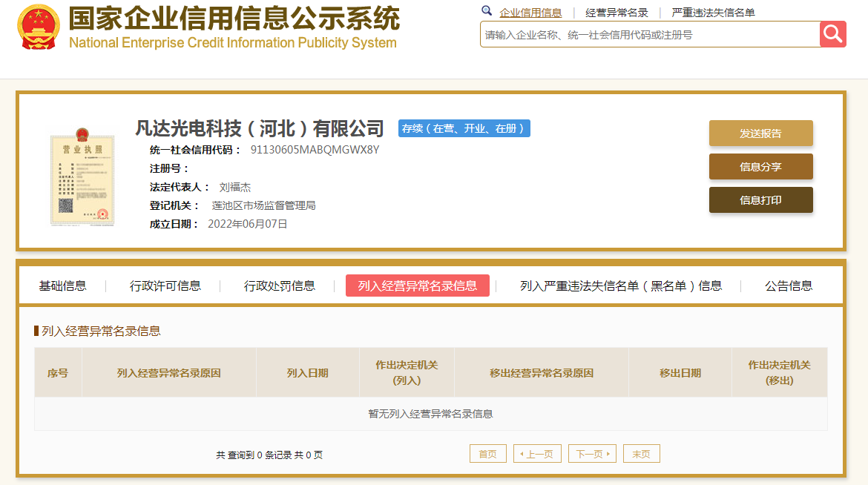
Task: Click the 列入经营异常名录原因 column header
Action: point(169,372)
